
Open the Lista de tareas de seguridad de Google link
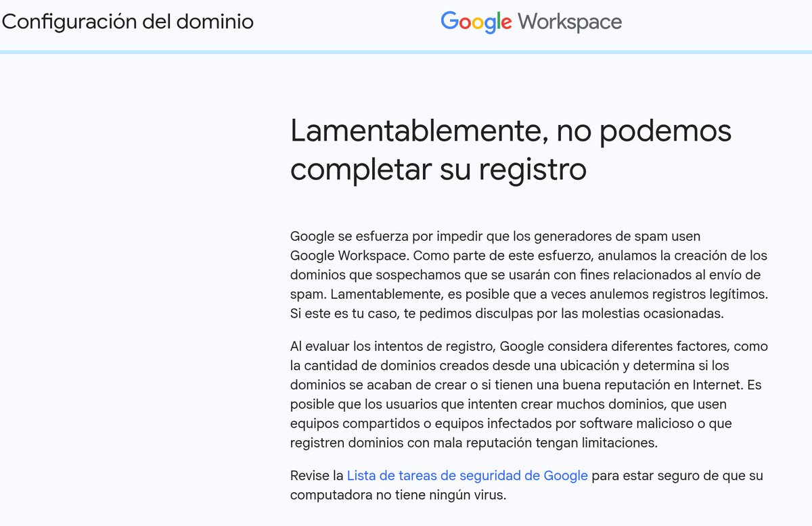tap(467, 475)
